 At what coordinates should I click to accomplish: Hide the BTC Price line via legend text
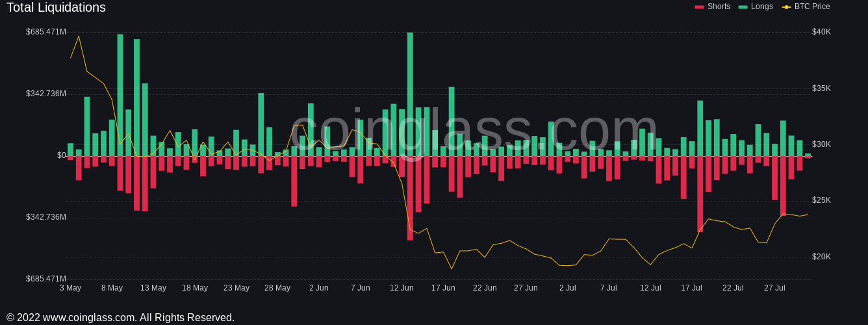click(x=812, y=6)
